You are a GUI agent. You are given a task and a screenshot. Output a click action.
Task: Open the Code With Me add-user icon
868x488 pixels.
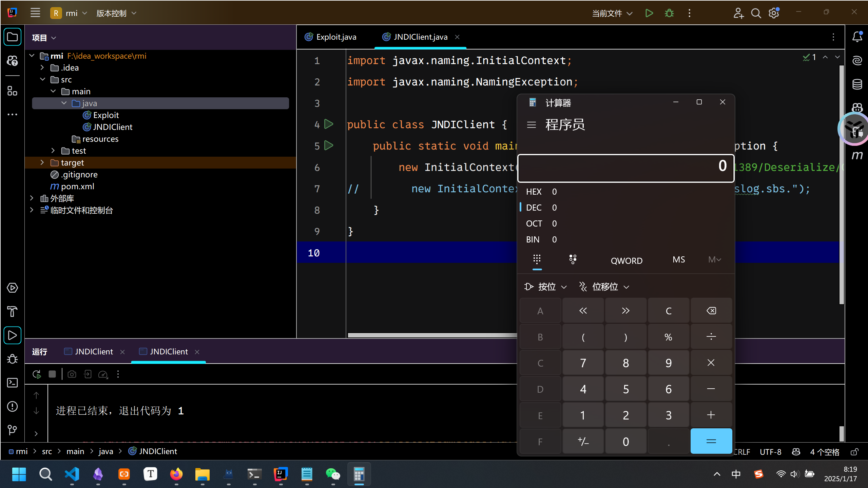738,13
